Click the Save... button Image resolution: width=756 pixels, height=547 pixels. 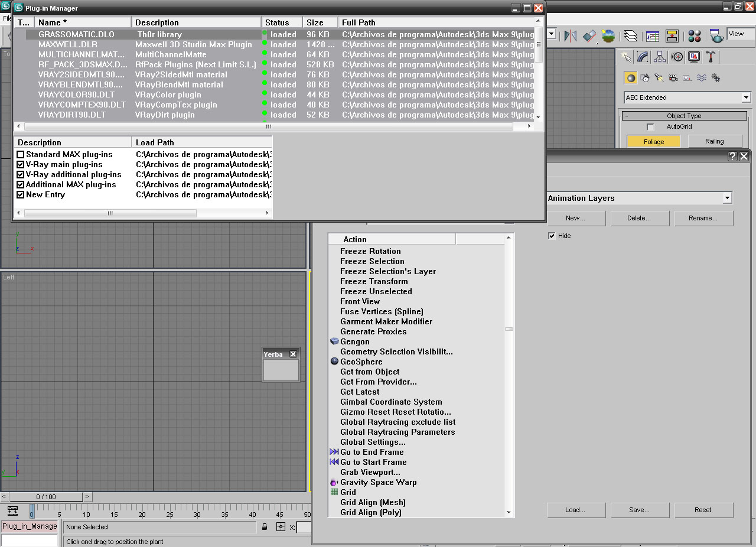640,510
